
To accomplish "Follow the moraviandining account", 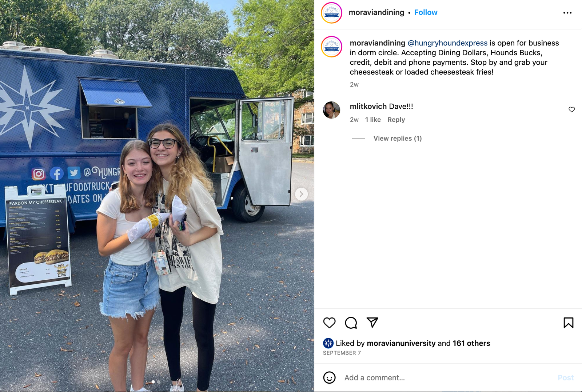I will [x=426, y=12].
